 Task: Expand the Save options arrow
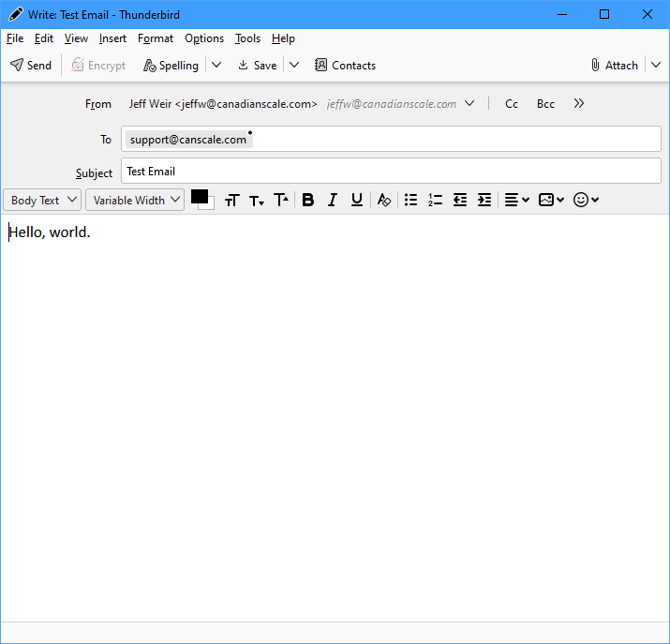click(x=293, y=66)
